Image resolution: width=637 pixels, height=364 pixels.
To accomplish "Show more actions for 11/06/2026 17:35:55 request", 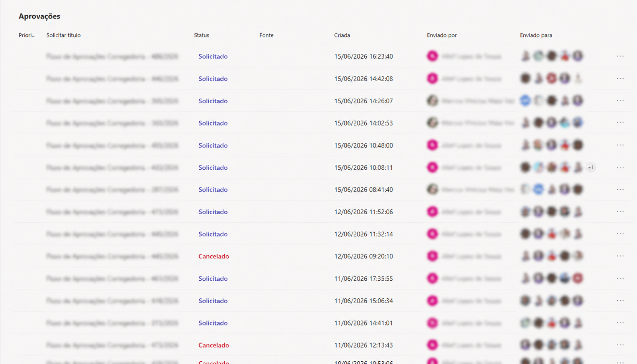I will (620, 278).
